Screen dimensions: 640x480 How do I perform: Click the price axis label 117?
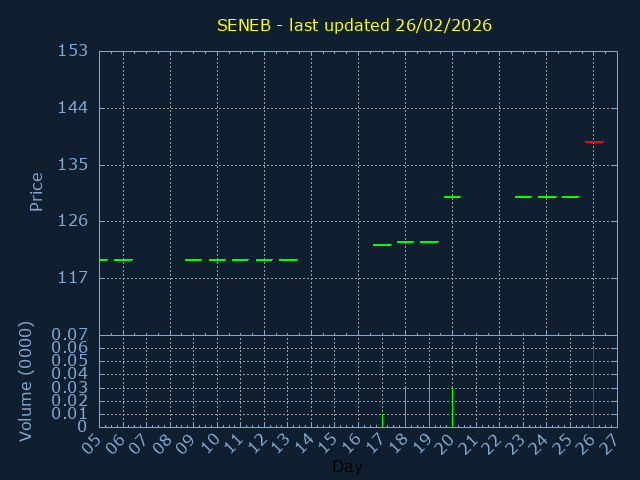(x=73, y=278)
